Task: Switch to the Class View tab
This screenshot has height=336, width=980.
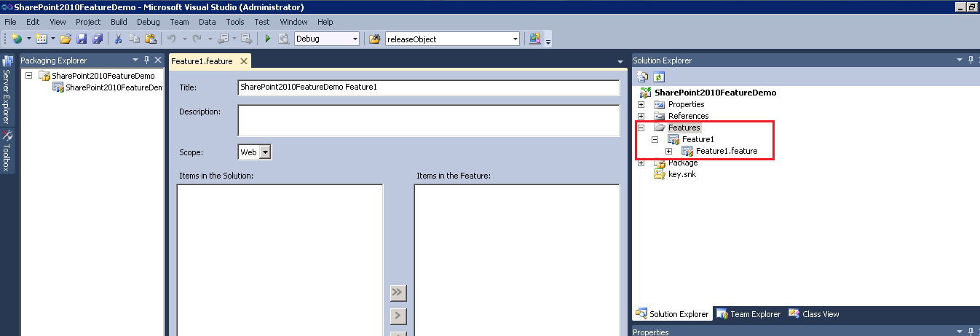Action: pyautogui.click(x=814, y=314)
